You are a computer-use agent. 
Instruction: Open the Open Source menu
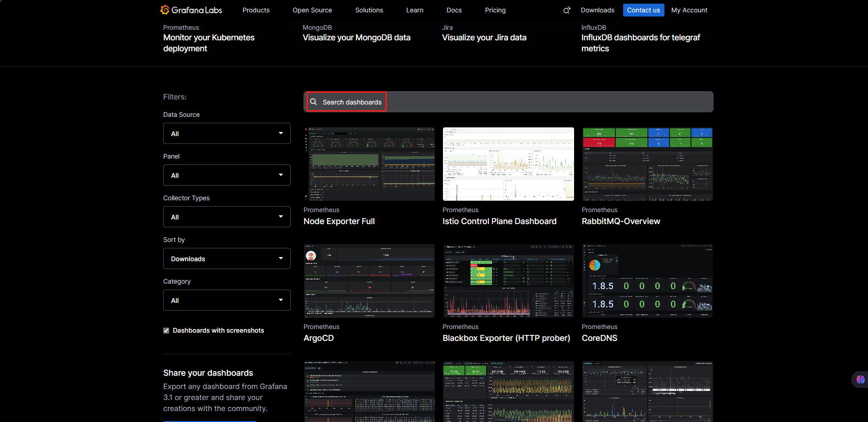[312, 10]
